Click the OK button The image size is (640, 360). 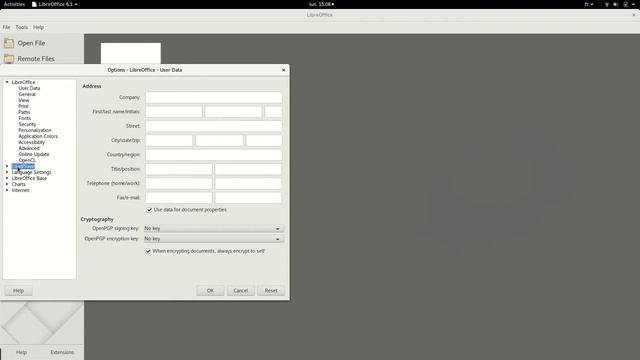tap(210, 291)
